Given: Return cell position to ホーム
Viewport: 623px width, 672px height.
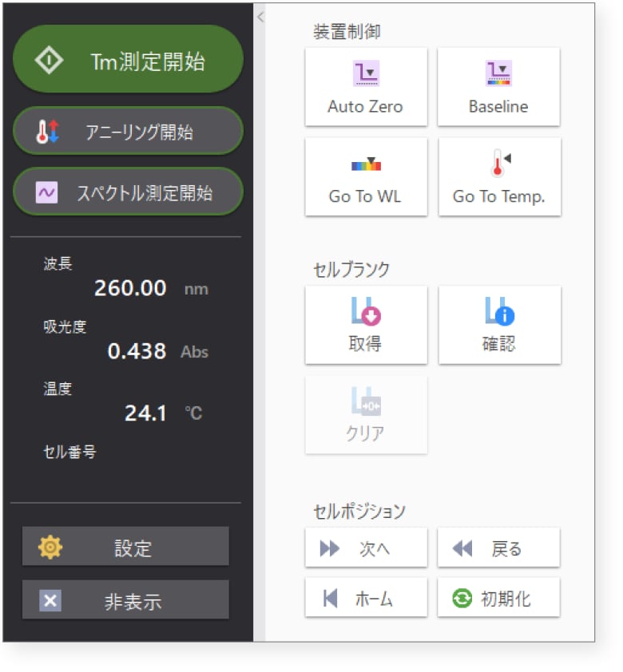Looking at the screenshot, I should 366,598.
